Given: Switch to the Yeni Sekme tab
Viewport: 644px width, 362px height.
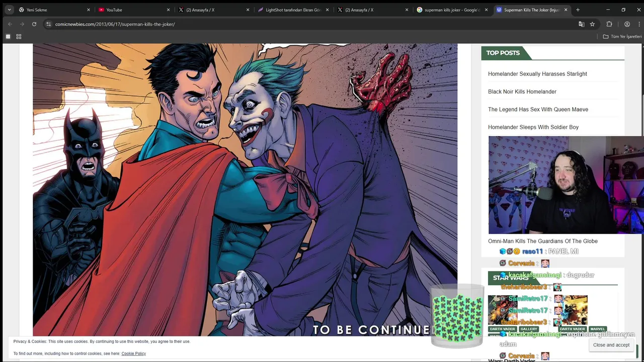Looking at the screenshot, I should (x=54, y=10).
